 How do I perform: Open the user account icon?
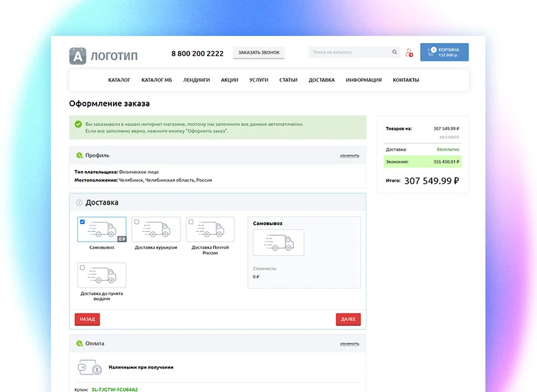(x=409, y=52)
